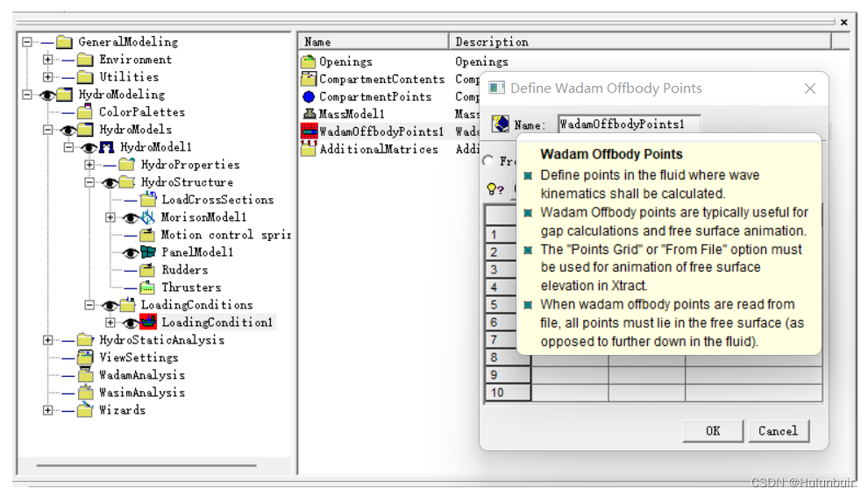Viewport: 868px width, 496px height.
Task: Toggle visibility eye of MorisonModel1
Action: [x=131, y=218]
